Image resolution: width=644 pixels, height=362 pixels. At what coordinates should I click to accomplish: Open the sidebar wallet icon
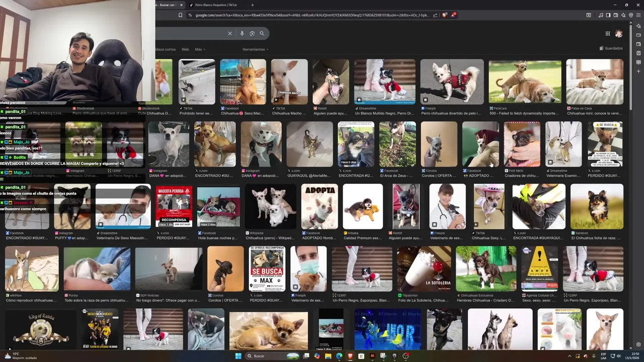coord(638,44)
